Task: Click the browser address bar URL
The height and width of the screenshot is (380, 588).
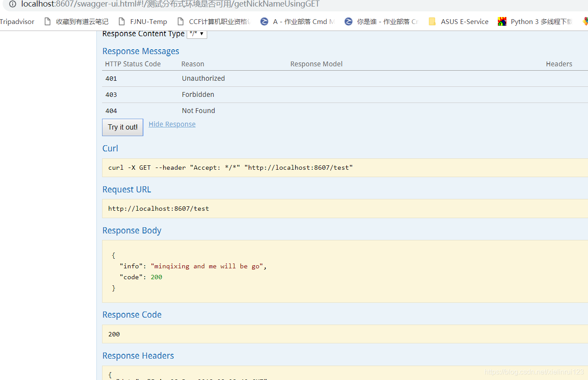Action: coord(171,4)
